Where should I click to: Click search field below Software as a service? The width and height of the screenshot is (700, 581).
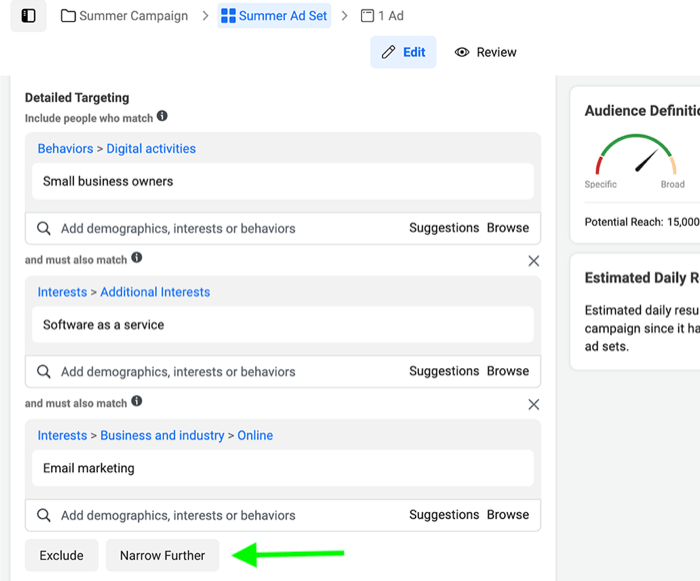(283, 372)
